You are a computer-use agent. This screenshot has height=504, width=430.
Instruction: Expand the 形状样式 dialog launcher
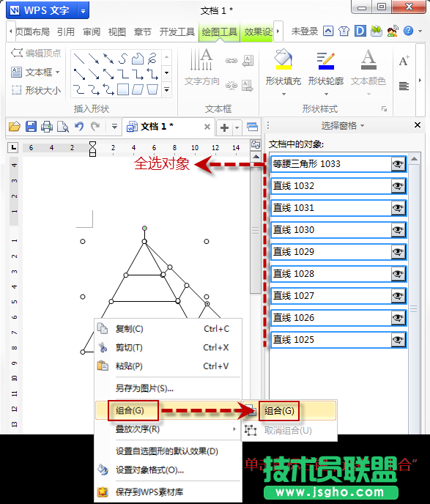385,109
